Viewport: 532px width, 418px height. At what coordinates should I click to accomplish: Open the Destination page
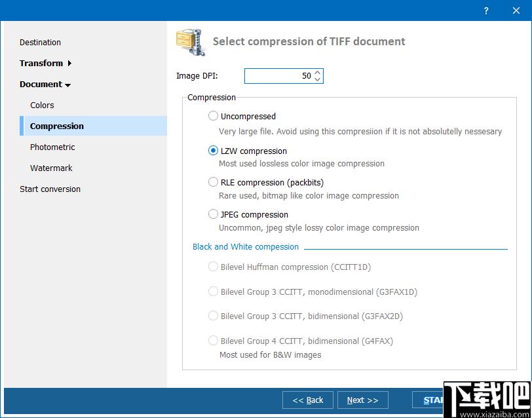click(x=40, y=43)
